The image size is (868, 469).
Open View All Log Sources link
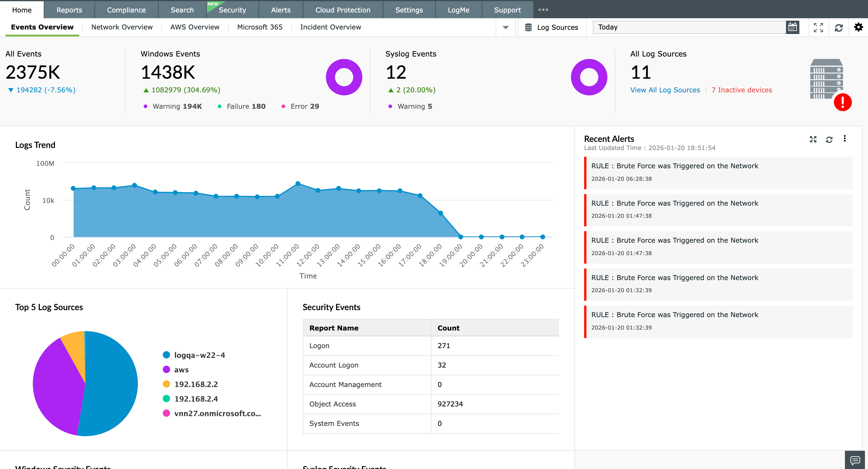(x=665, y=90)
